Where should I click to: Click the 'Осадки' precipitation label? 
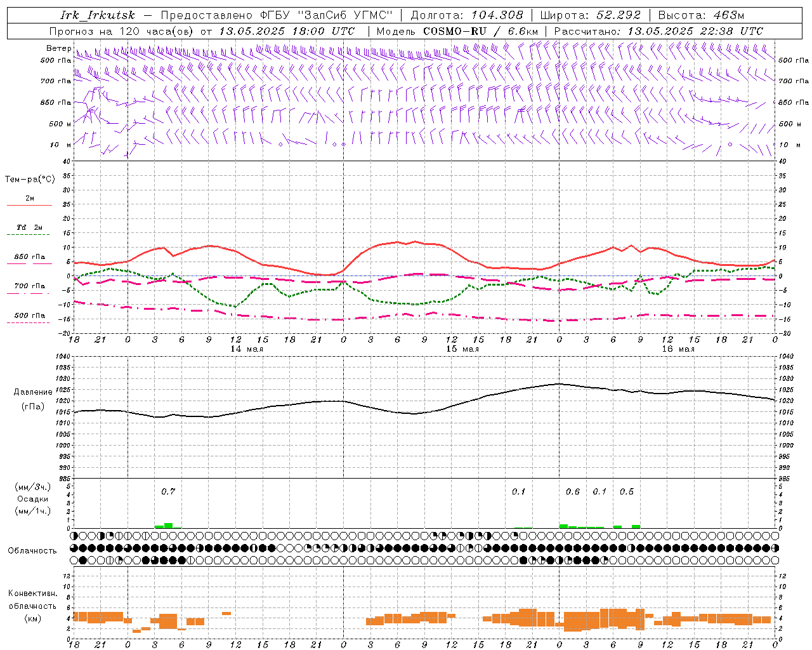click(x=33, y=499)
